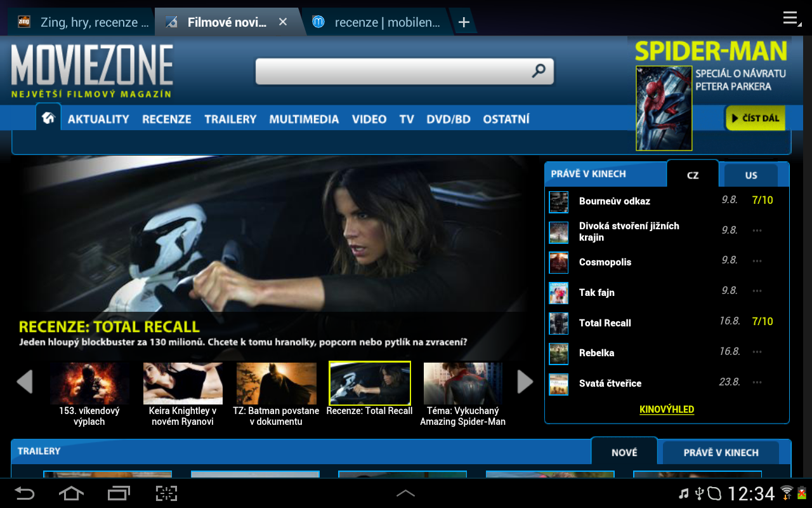Go to previous carousel slide arrow
The width and height of the screenshot is (812, 508).
point(24,382)
